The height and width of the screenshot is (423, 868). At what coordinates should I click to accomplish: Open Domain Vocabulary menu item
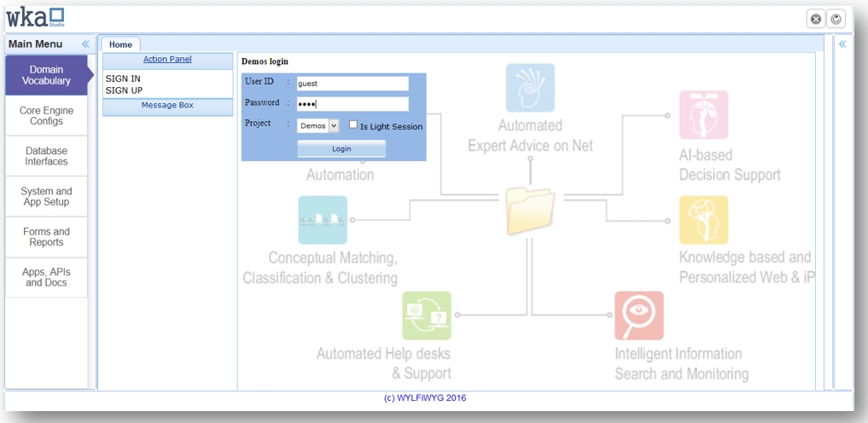(x=46, y=75)
